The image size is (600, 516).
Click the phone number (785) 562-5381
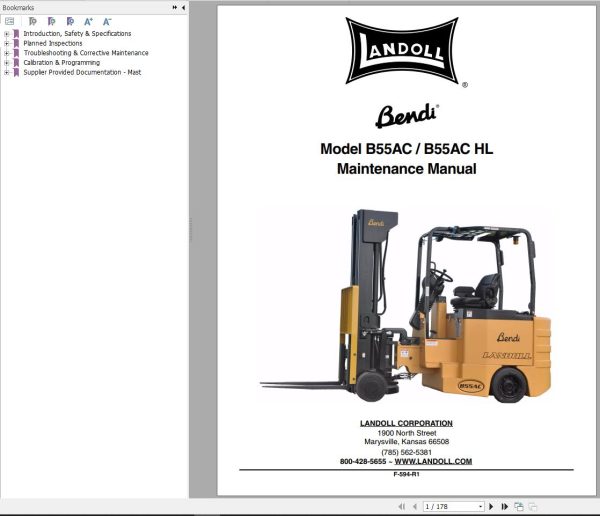406,452
